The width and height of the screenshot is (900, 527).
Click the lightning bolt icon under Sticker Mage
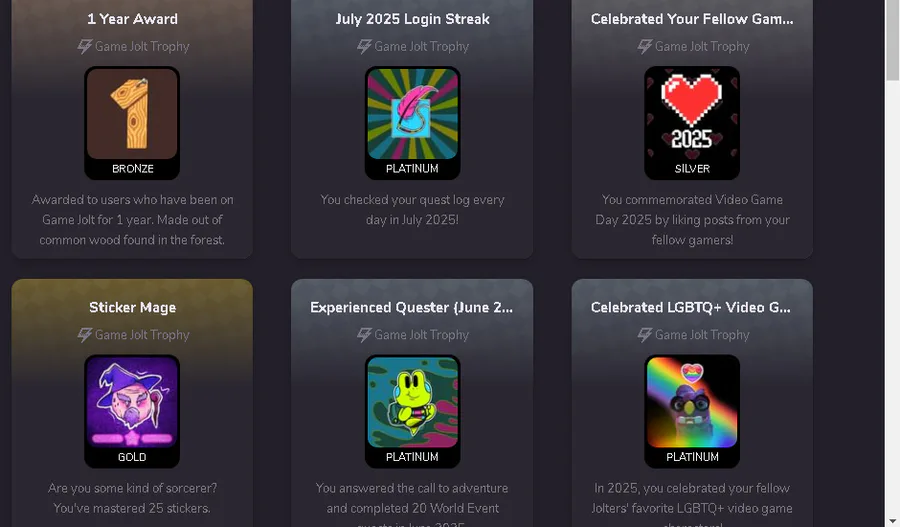(84, 335)
